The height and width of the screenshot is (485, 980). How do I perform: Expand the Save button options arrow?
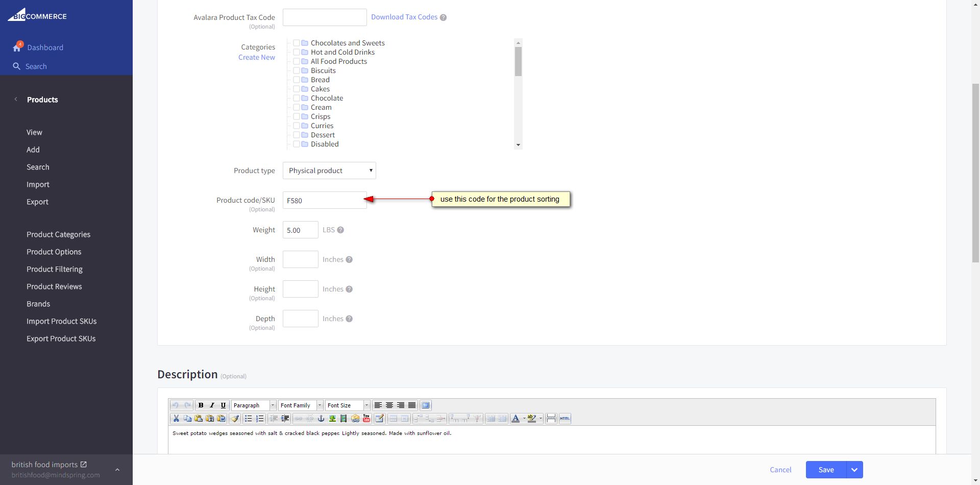(854, 470)
